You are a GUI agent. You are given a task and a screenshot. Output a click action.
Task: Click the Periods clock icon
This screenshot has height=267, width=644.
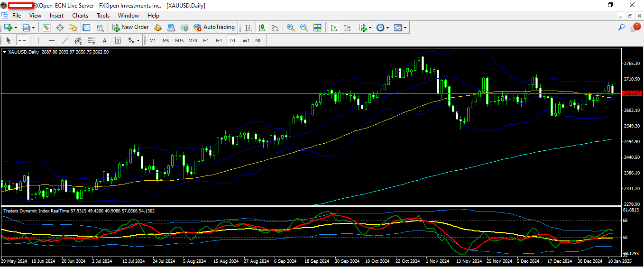pyautogui.click(x=380, y=28)
